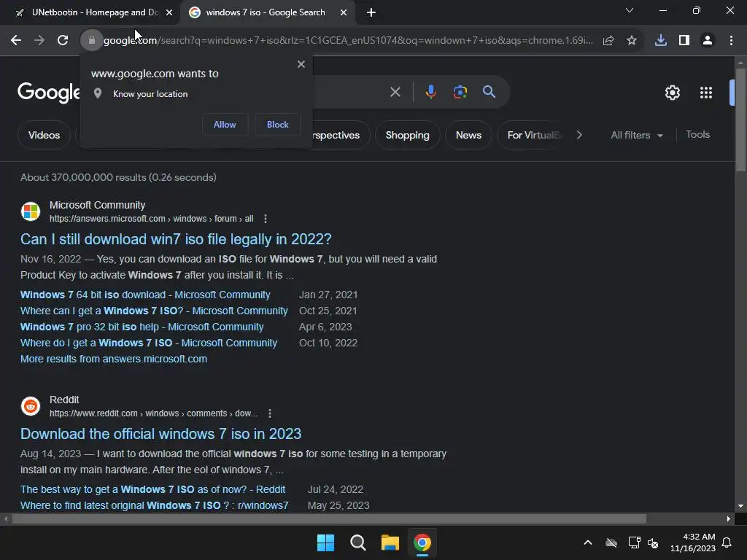Open 'Windows 7 64 bit iso download' link

tap(145, 295)
